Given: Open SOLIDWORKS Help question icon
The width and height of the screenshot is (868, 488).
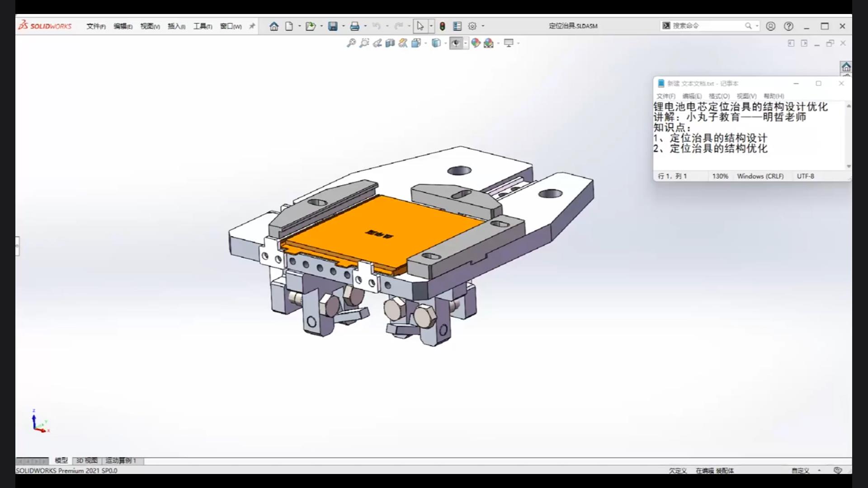Looking at the screenshot, I should (789, 26).
